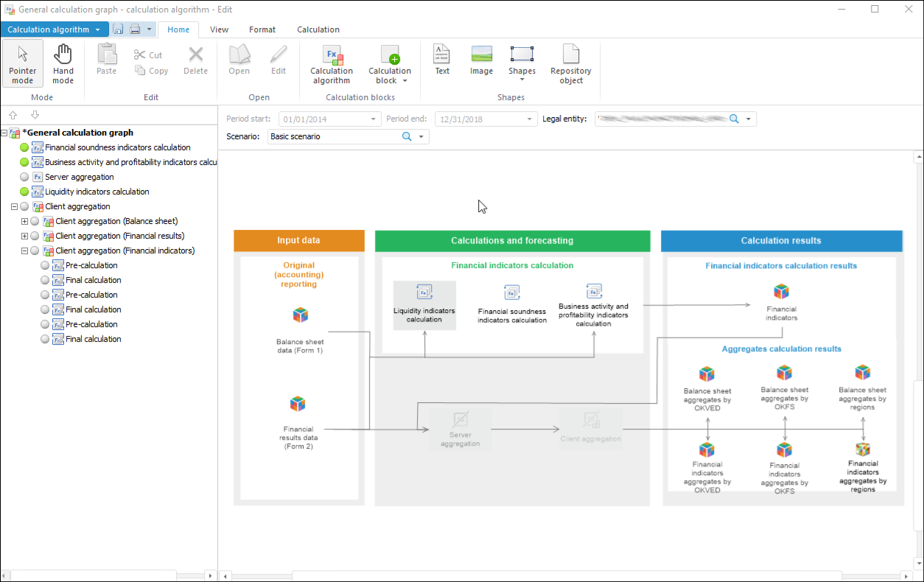Viewport: 924px width, 582px height.
Task: Search in the Legal entity field
Action: pos(733,119)
